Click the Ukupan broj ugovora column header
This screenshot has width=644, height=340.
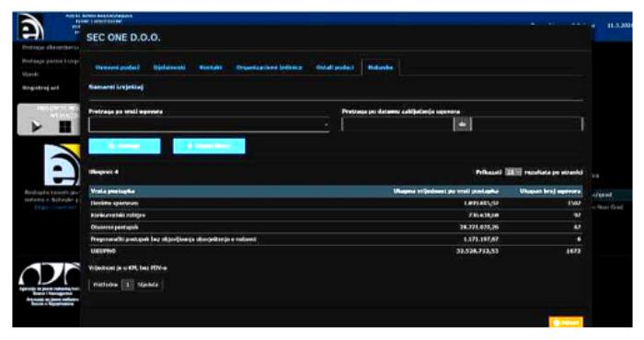coord(550,191)
